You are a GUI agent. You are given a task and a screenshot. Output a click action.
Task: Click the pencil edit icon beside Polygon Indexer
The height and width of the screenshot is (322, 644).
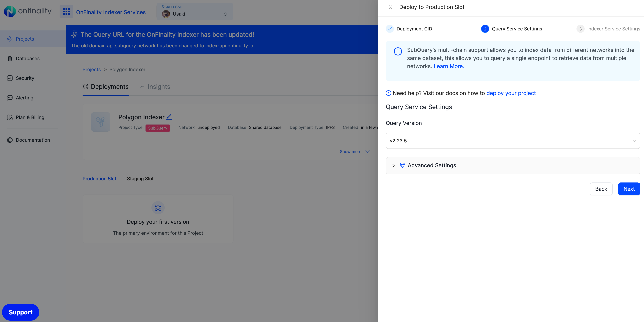pos(169,117)
